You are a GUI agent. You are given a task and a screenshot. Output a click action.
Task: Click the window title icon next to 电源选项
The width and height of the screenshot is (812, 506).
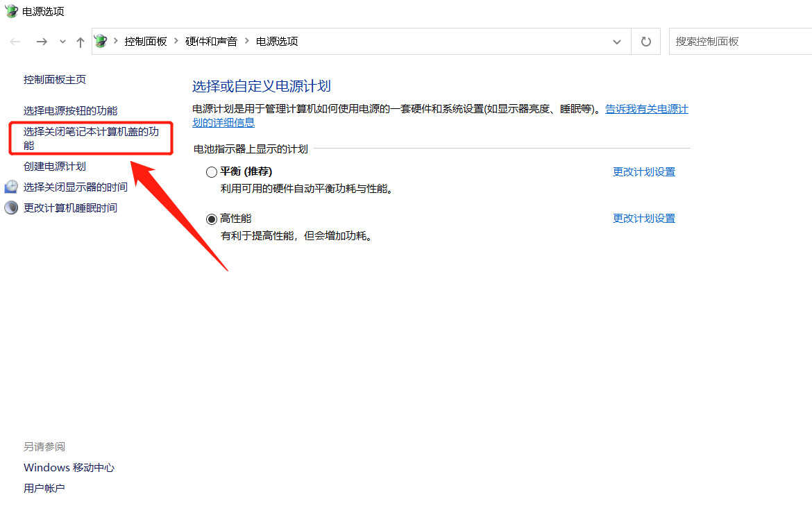pyautogui.click(x=11, y=11)
